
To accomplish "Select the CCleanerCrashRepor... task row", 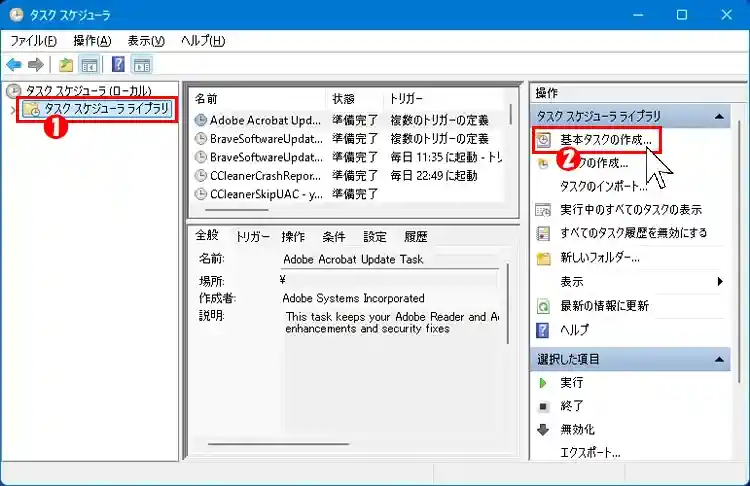I will [x=348, y=176].
